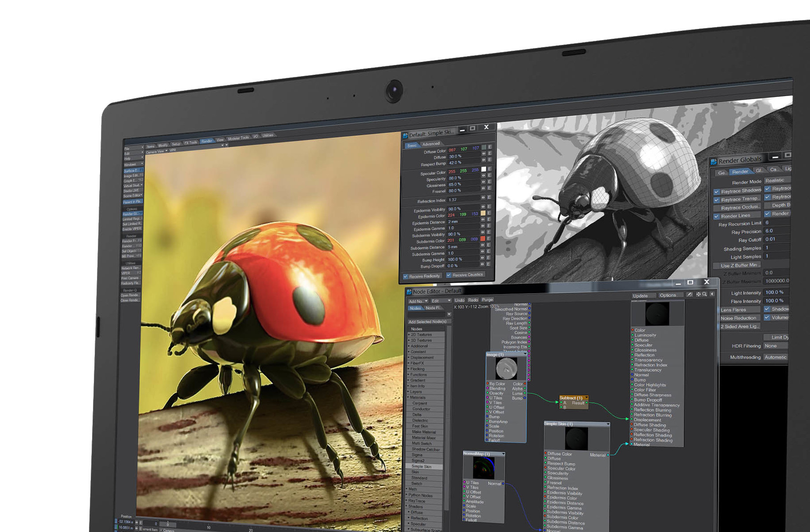Toggle the Raytrace Occlusion option
This screenshot has height=532, width=810.
point(737,207)
